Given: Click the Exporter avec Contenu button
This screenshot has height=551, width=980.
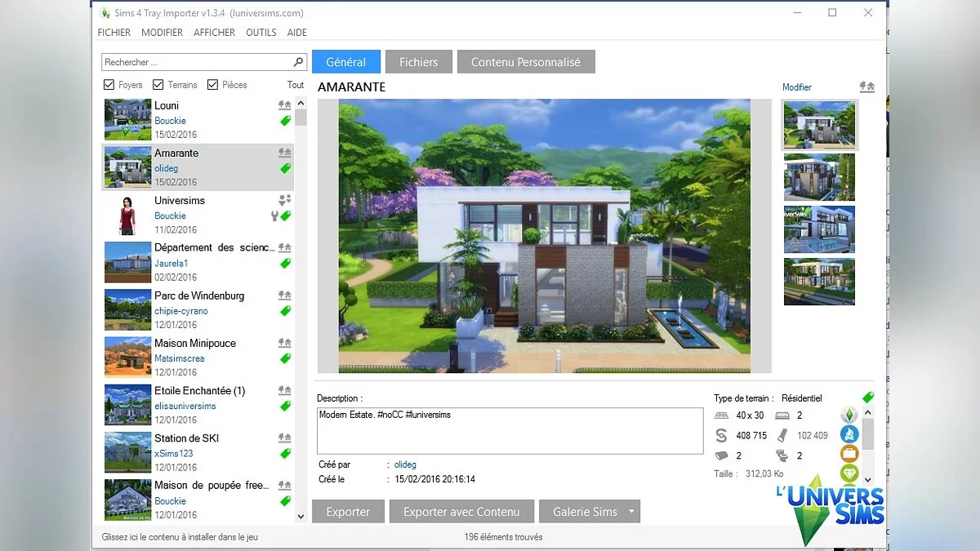Looking at the screenshot, I should click(x=461, y=511).
